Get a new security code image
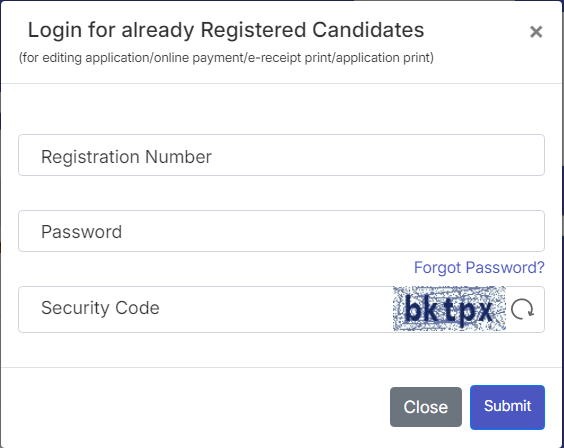 tap(522, 309)
